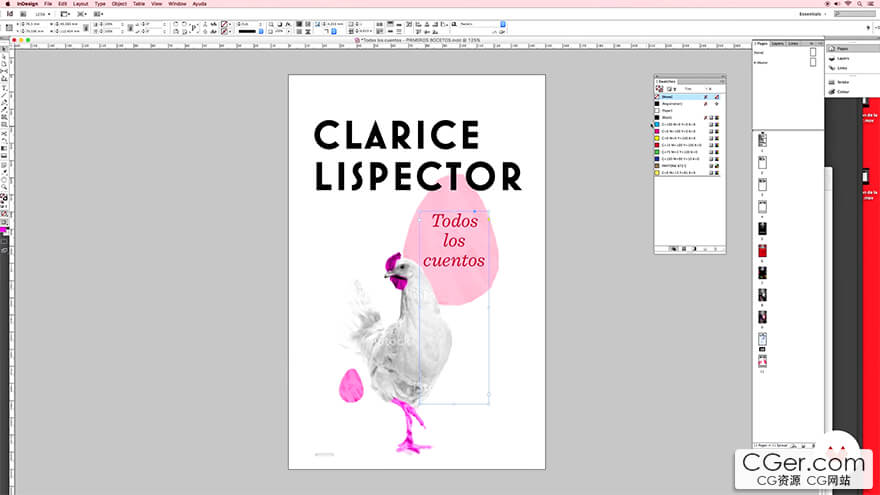Open the View Options dropdown in the application bar
Screen dimensions: 880x495
[x=65, y=14]
